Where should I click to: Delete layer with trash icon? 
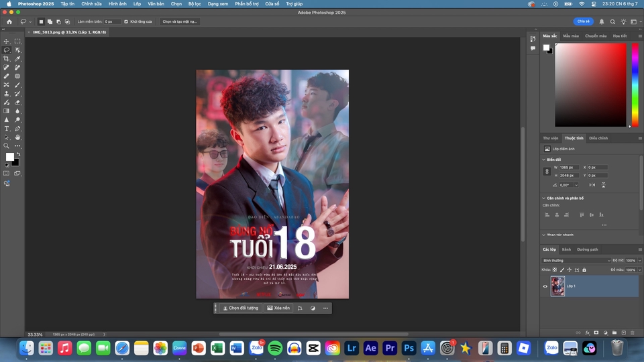click(x=633, y=333)
